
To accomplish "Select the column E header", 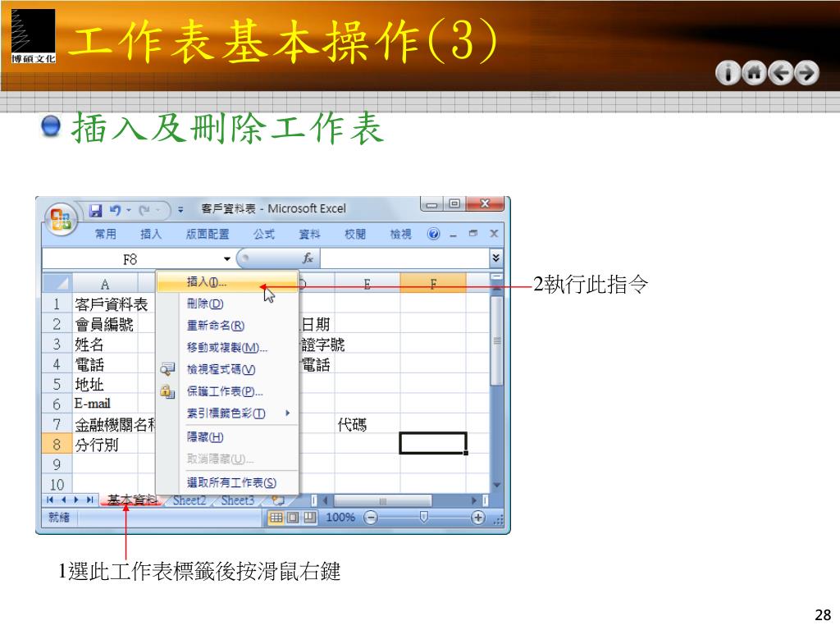I will (x=367, y=283).
